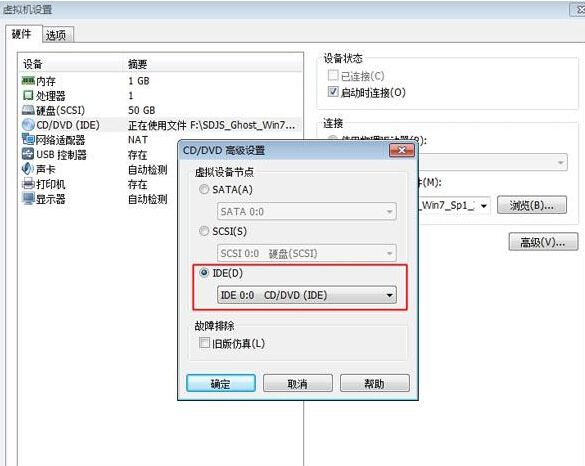This screenshot has width=585, height=466.
Task: Click the USB controller icon
Action: pyautogui.click(x=28, y=154)
